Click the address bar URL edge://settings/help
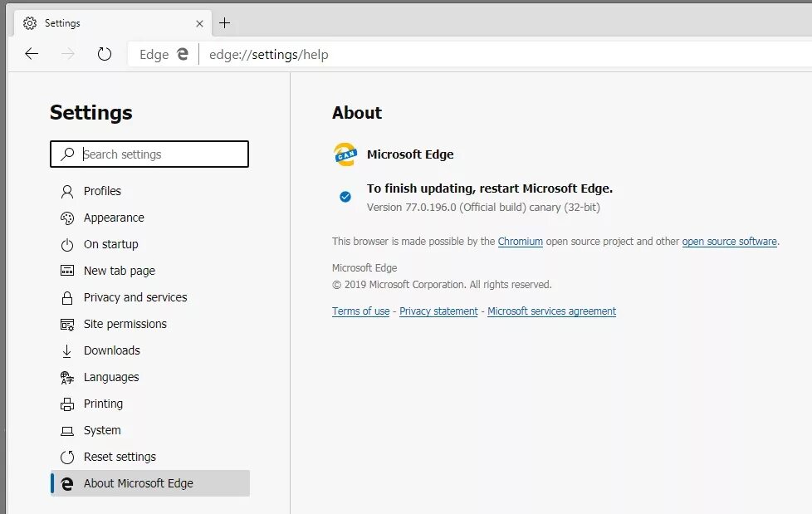Viewport: 812px width, 514px height. (x=269, y=55)
